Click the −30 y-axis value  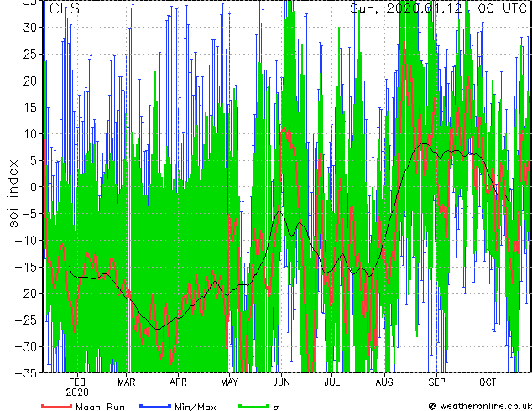26,346
